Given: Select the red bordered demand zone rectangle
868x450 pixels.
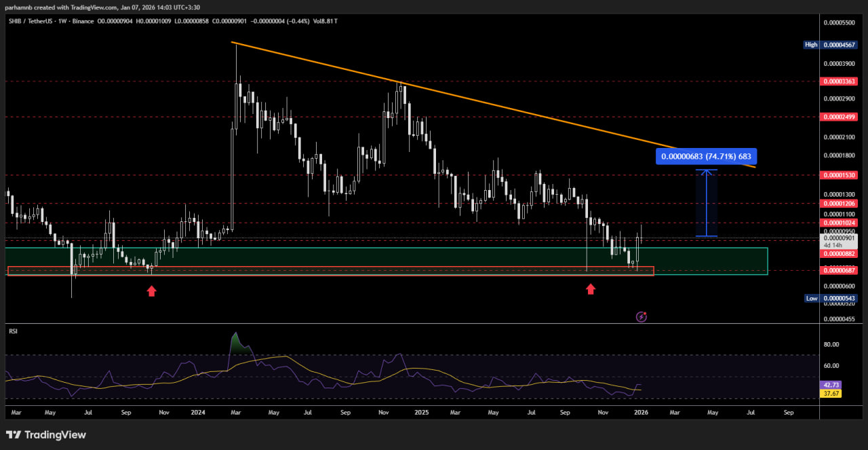Looking at the screenshot, I should [x=339, y=271].
